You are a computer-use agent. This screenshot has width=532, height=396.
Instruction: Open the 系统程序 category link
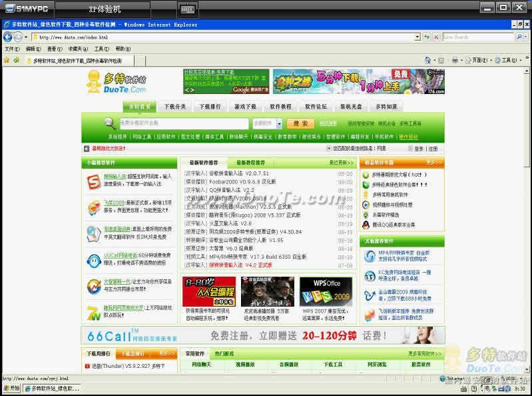tap(118, 137)
